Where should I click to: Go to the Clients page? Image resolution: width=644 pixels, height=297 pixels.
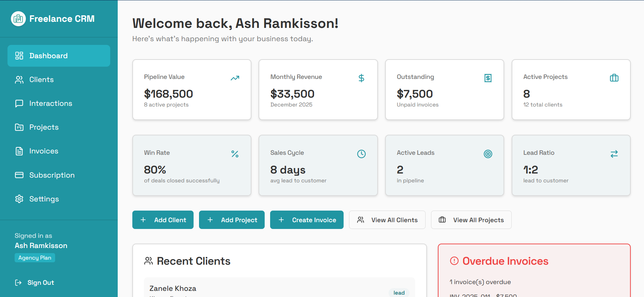[59, 80]
